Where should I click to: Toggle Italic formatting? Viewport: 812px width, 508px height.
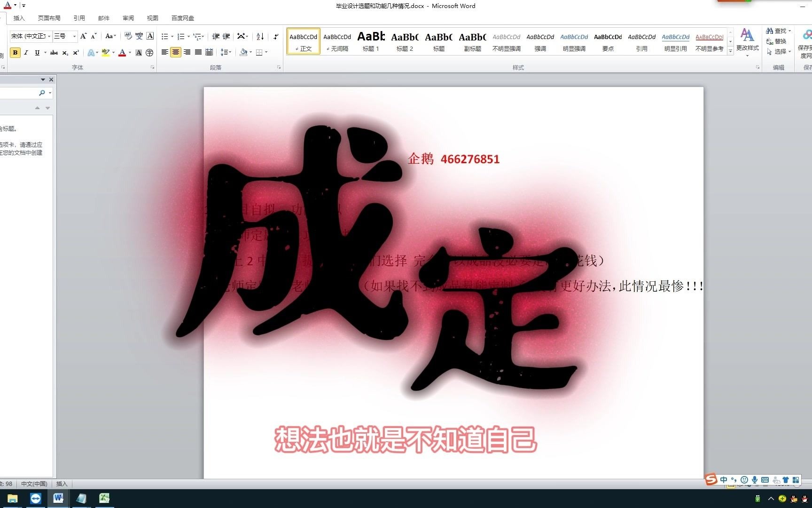pos(26,53)
